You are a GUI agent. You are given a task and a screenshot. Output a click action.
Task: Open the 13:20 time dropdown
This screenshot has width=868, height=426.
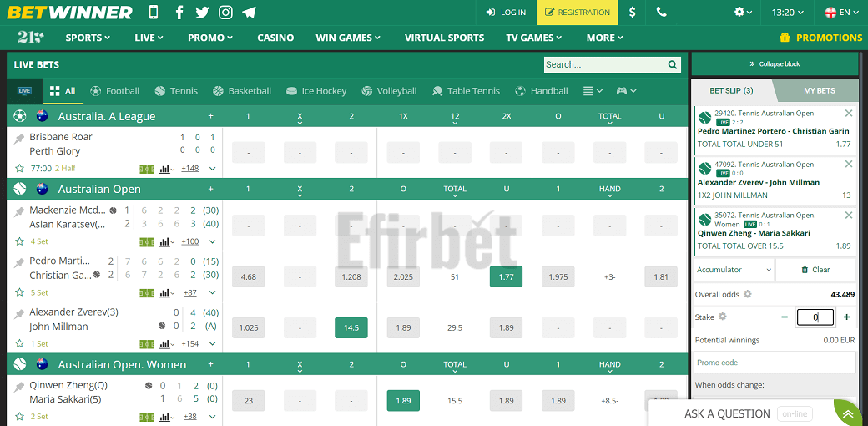(x=787, y=13)
